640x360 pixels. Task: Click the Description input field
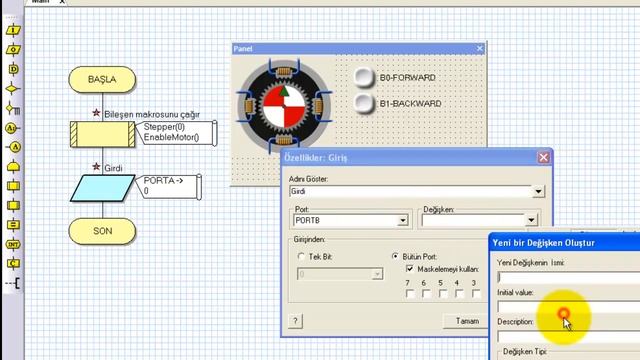[569, 337]
